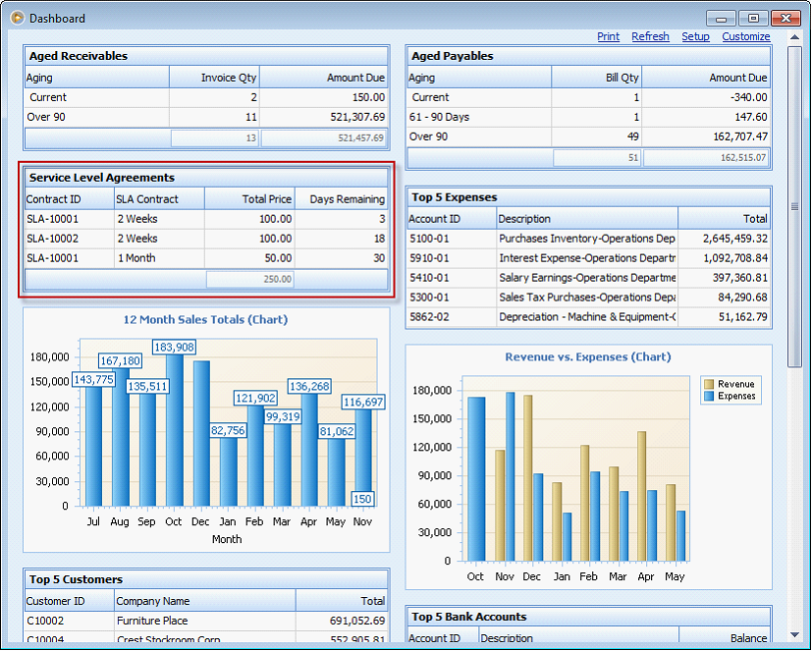Image resolution: width=812 pixels, height=651 pixels.
Task: Click the Print link
Action: point(608,36)
